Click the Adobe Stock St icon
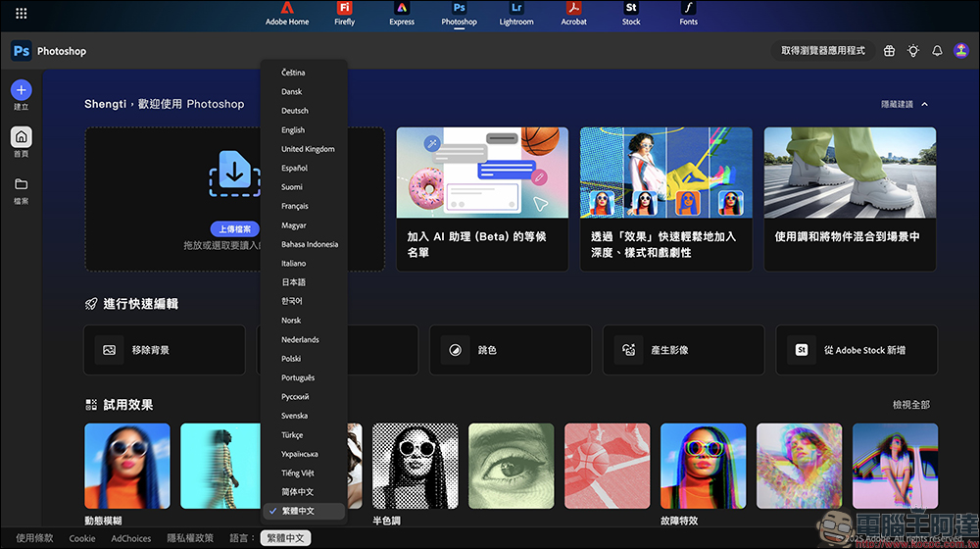980x549 pixels. 802,350
